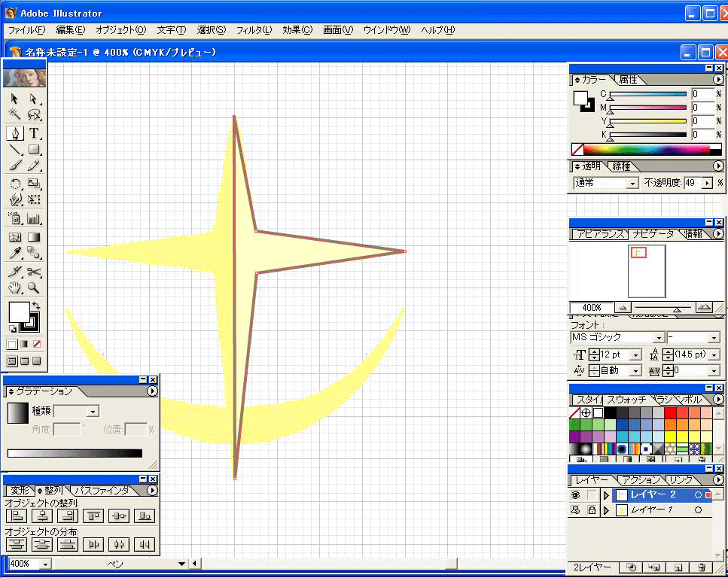Click horizontal align left button in Align panel
Screen dimensions: 728x578
(x=17, y=516)
